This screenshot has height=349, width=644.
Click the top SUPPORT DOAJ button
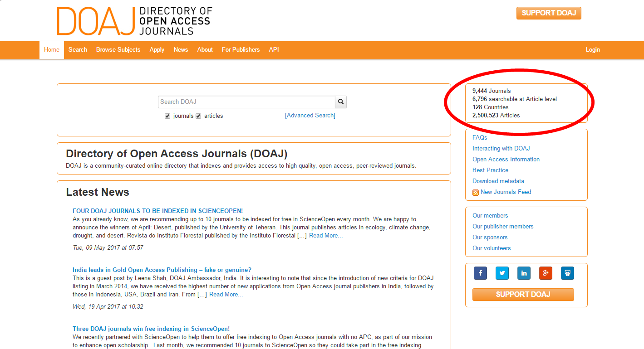coord(549,13)
